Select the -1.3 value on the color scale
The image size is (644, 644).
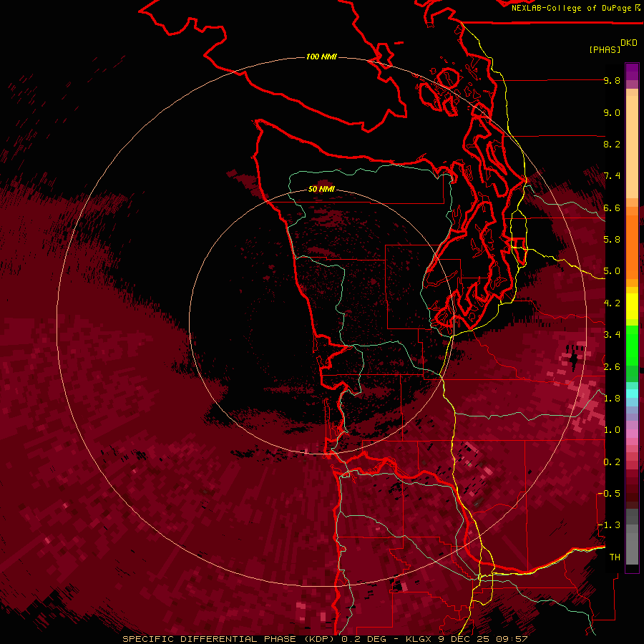coord(609,525)
